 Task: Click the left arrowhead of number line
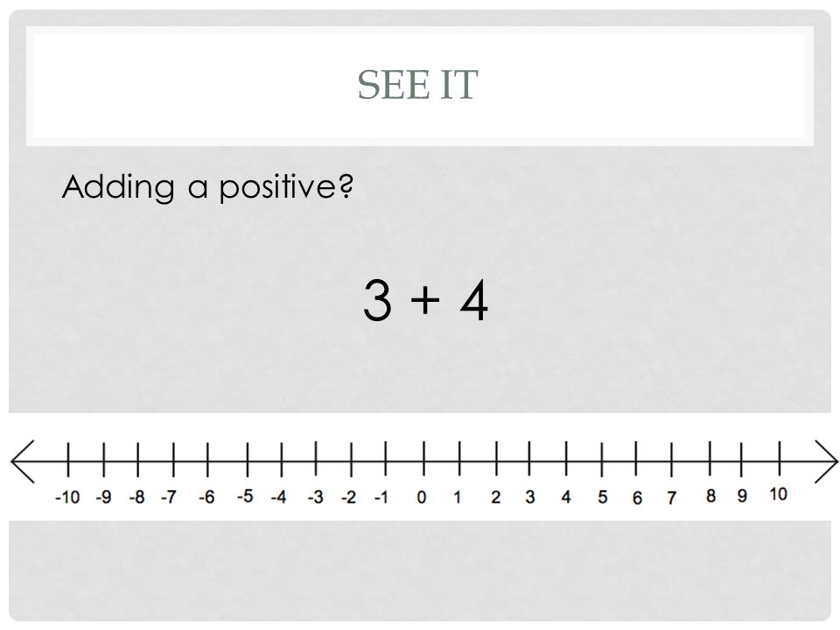23,461
